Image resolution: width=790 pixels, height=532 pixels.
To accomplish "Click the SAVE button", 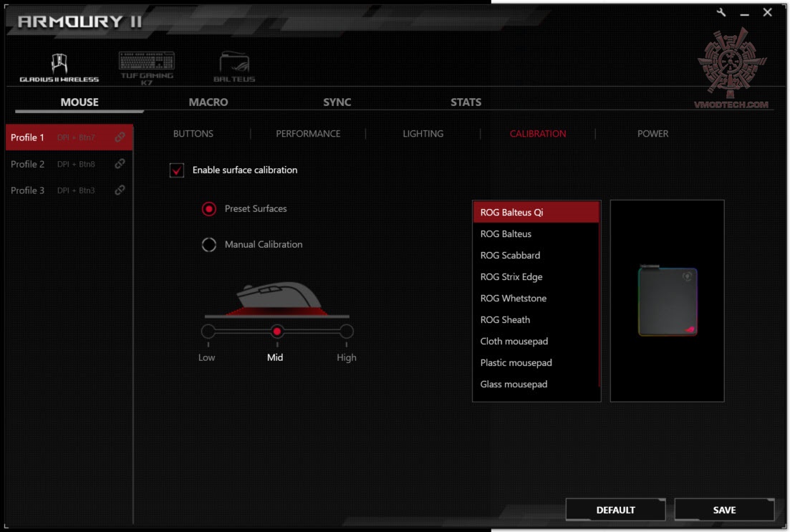I will tap(725, 510).
